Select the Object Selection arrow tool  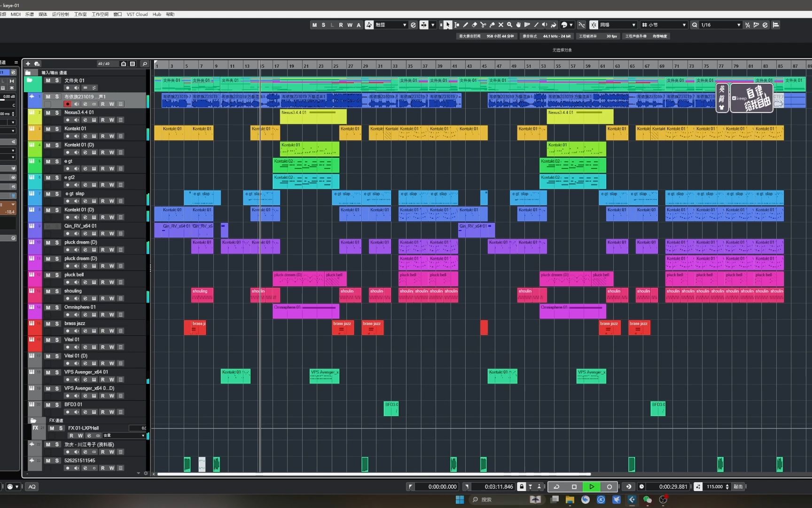(447, 25)
